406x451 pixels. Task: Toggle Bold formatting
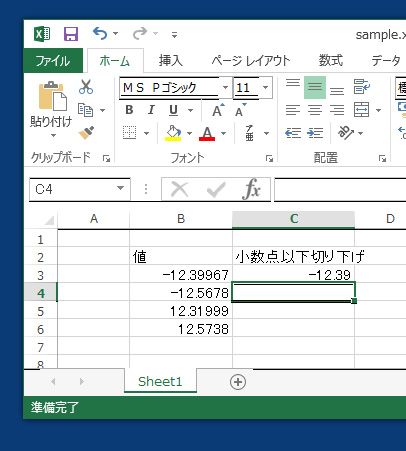(129, 110)
